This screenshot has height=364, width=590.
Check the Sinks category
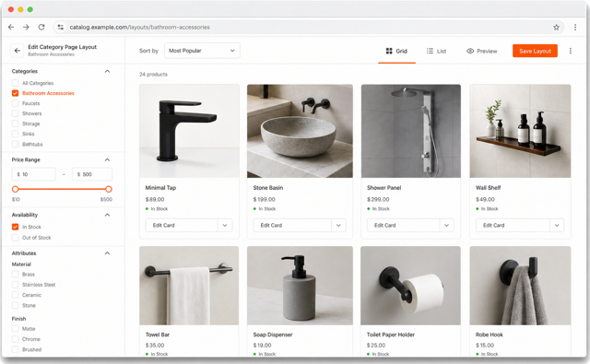(15, 134)
